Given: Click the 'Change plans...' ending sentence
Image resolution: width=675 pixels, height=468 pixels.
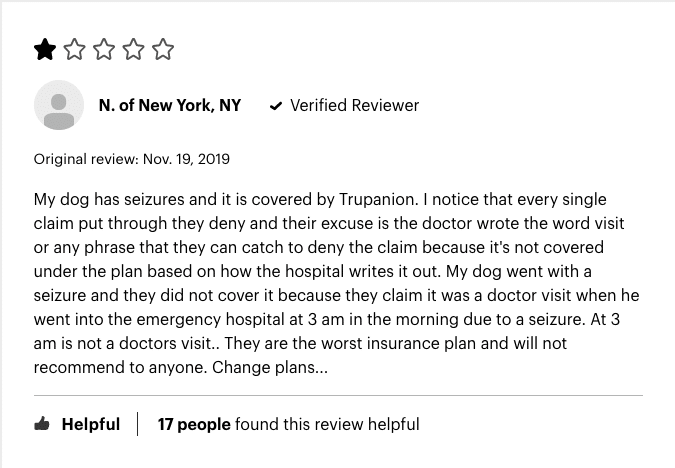Looking at the screenshot, I should [270, 367].
